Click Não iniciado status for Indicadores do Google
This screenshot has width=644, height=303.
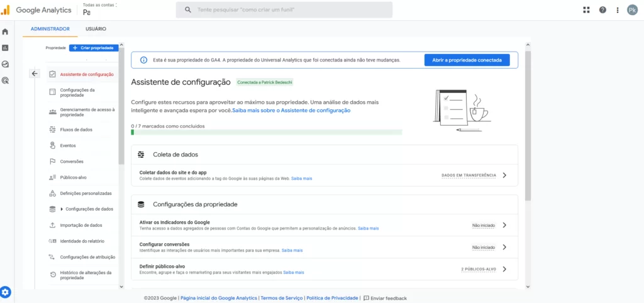484,225
